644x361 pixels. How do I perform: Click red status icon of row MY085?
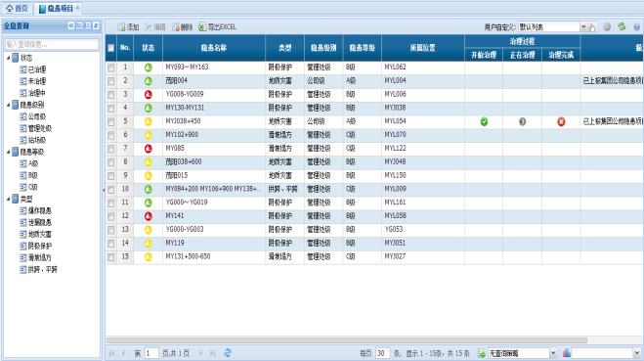[x=149, y=149]
